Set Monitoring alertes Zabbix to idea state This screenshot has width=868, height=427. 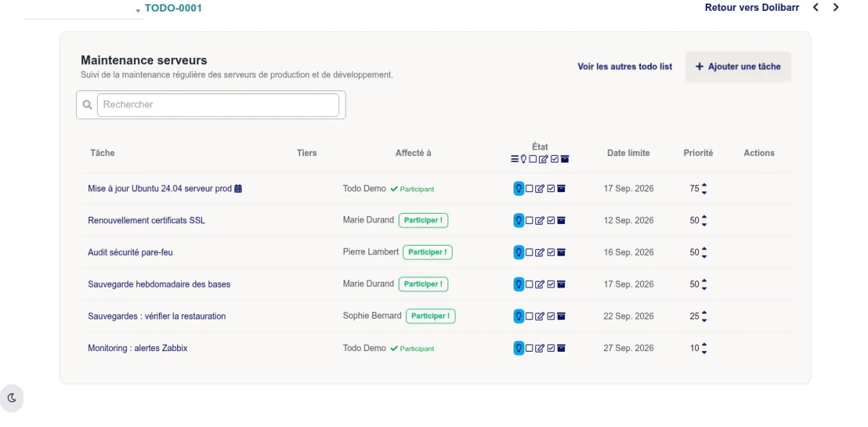[x=519, y=348]
